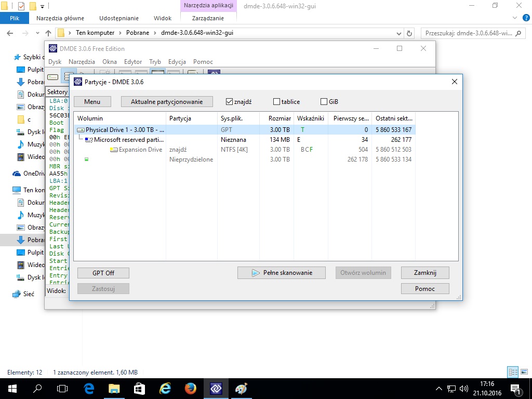Open the Tryb menu in DMDE

tap(155, 62)
